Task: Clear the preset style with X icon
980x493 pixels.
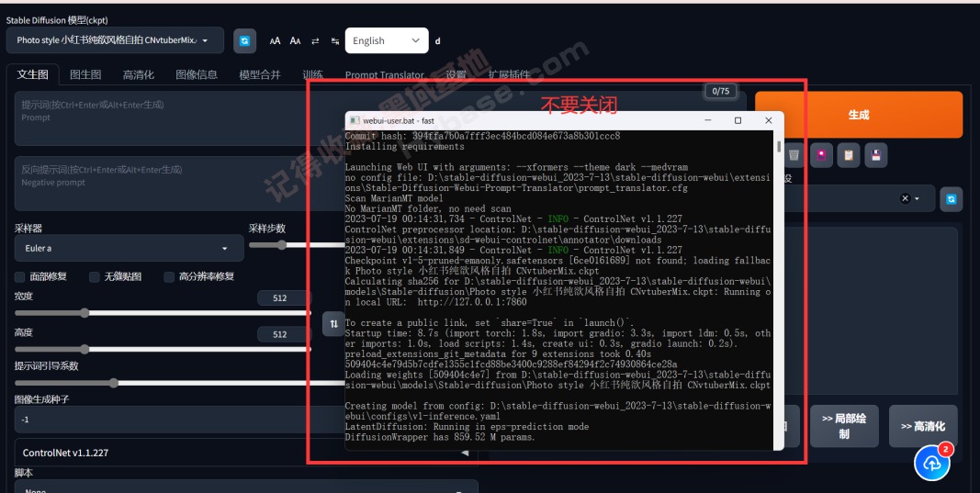Action: (905, 198)
